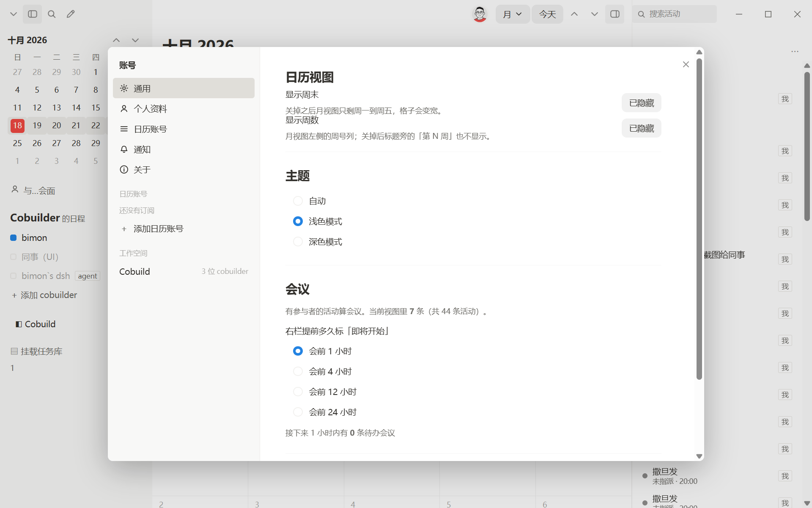Toggle 同事 (UI) calendar checkbox
The width and height of the screenshot is (812, 508).
tap(13, 257)
